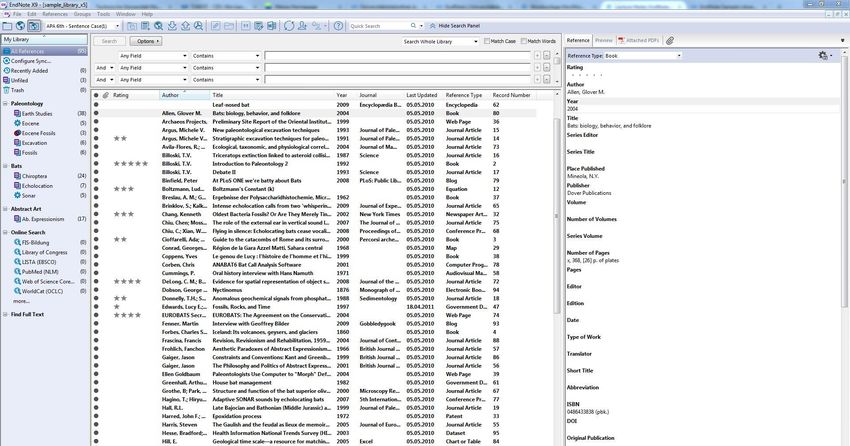Screen dimensions: 850x446
Task: Switch to Online Search Mode globe icon
Action: pos(20,26)
